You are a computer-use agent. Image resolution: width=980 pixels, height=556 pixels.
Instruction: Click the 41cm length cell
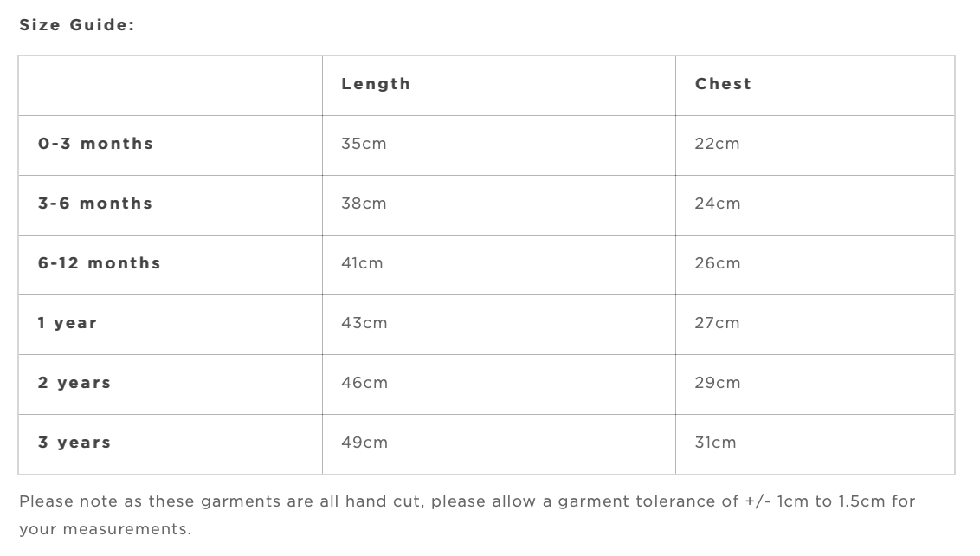[362, 263]
